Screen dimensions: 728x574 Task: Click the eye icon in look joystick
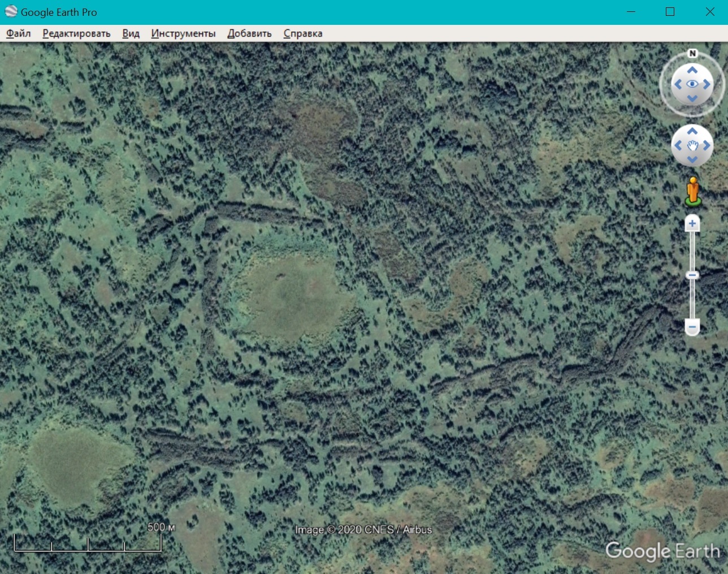(x=692, y=84)
